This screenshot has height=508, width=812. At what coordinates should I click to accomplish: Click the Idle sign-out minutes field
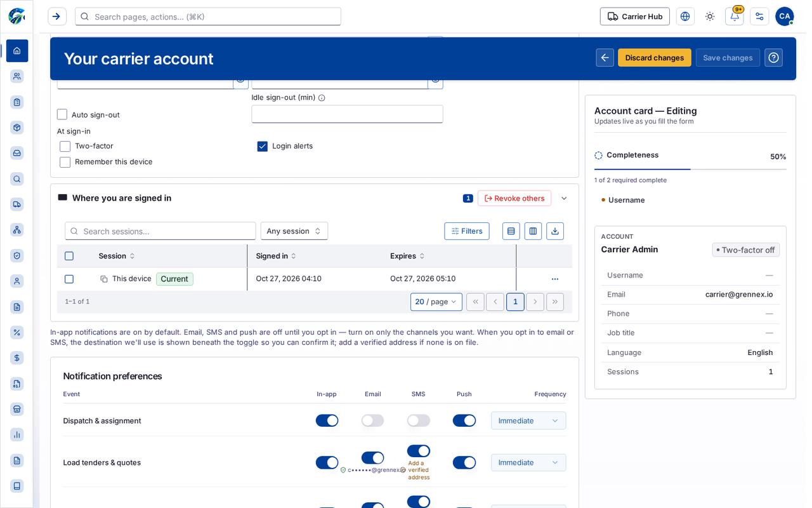(x=347, y=114)
